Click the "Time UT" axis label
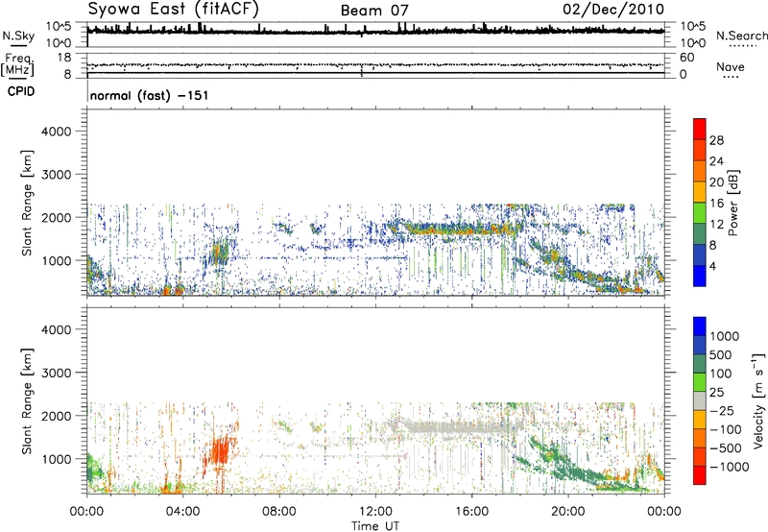This screenshot has height=532, width=768. pyautogui.click(x=375, y=526)
